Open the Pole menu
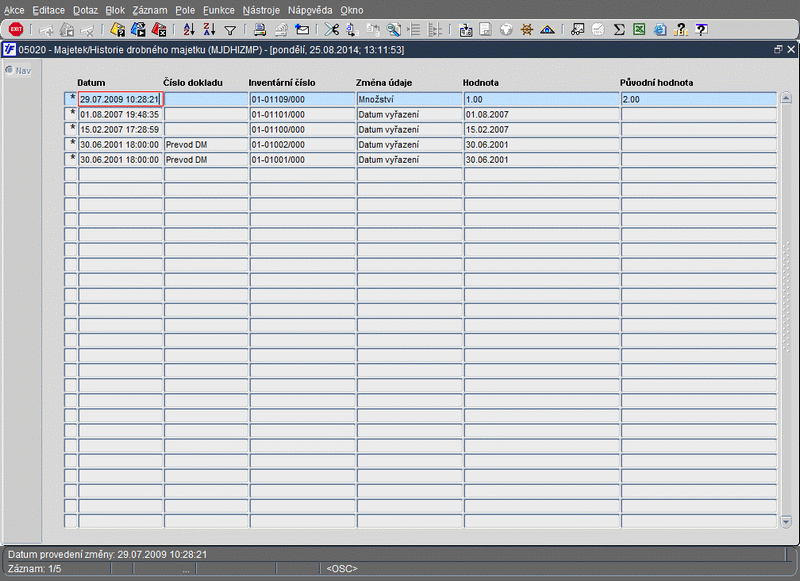The height and width of the screenshot is (581, 800). point(185,10)
